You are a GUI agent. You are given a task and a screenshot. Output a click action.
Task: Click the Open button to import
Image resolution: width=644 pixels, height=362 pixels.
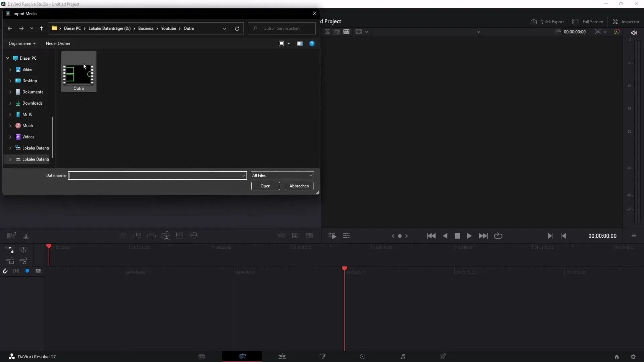pos(265,186)
